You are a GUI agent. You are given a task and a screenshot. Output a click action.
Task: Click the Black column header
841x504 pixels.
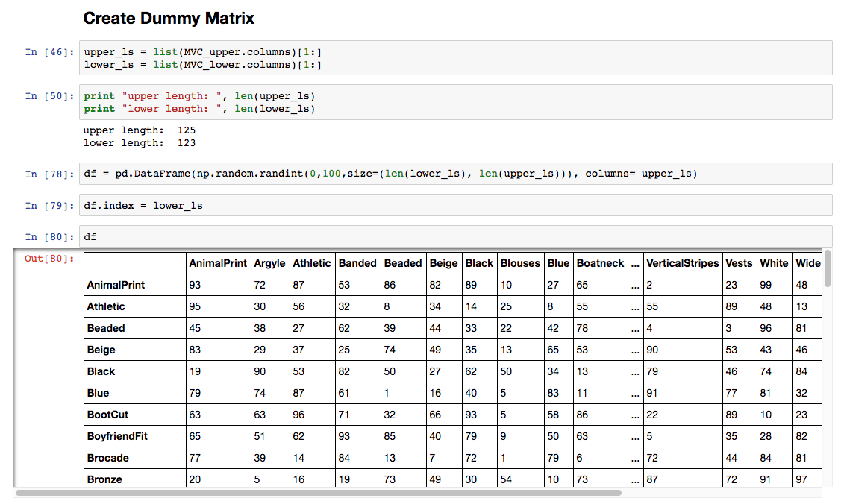480,263
